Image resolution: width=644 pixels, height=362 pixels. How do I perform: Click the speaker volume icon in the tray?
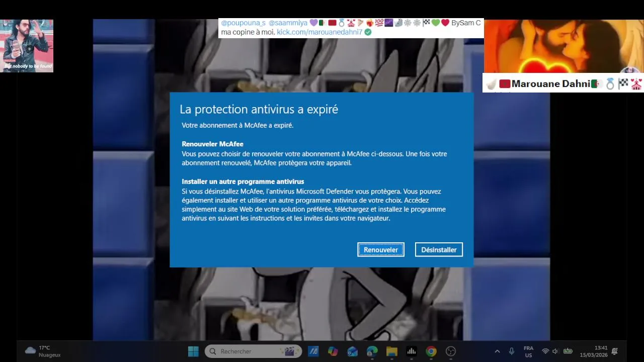pyautogui.click(x=555, y=351)
